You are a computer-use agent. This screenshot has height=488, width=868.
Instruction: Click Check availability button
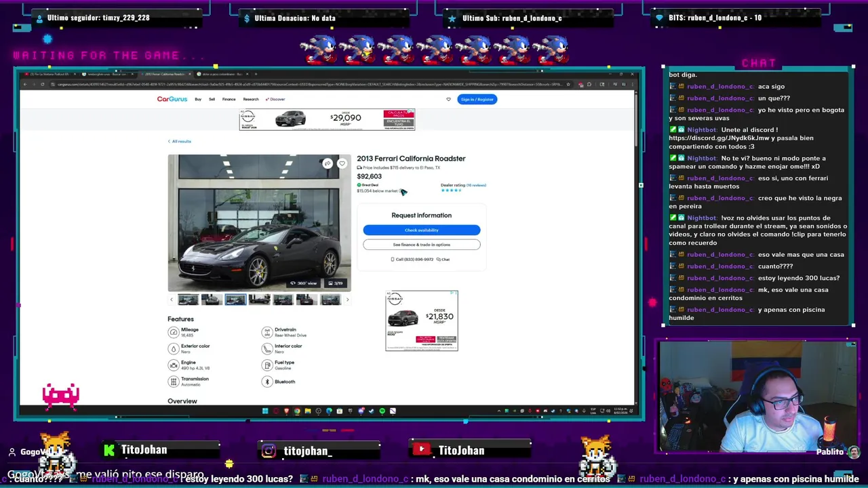pos(421,230)
